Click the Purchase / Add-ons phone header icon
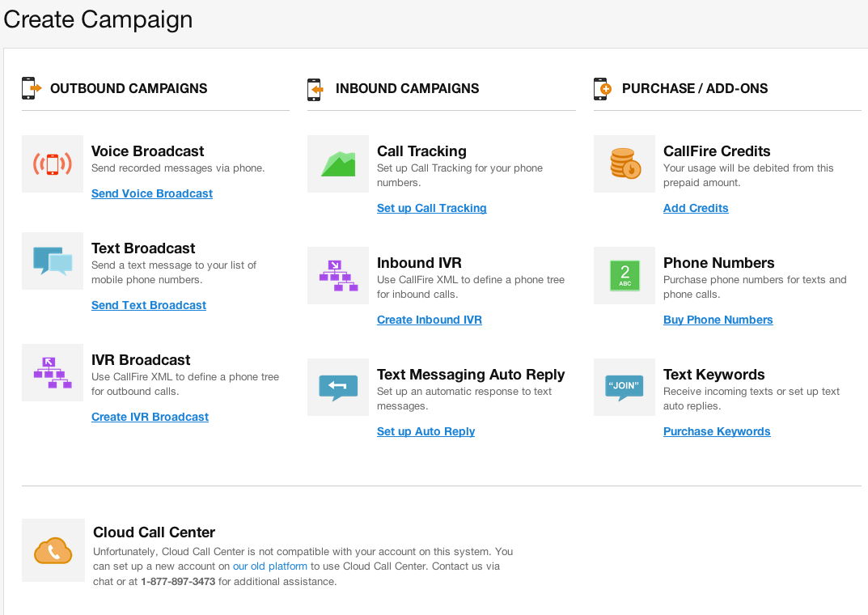The image size is (868, 615). coord(603,88)
